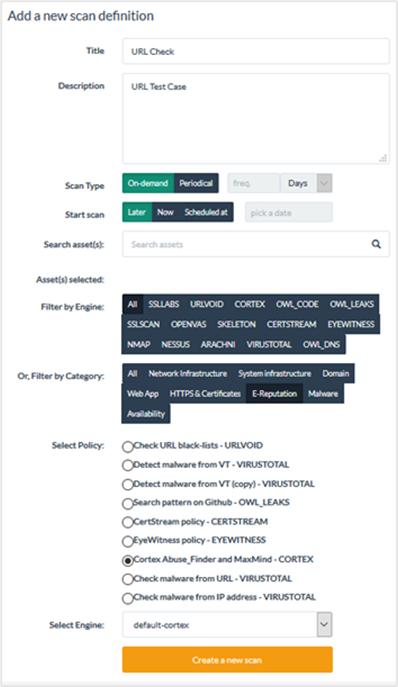Click the Title input field
Screen dimensions: 398x687
tap(256, 51)
